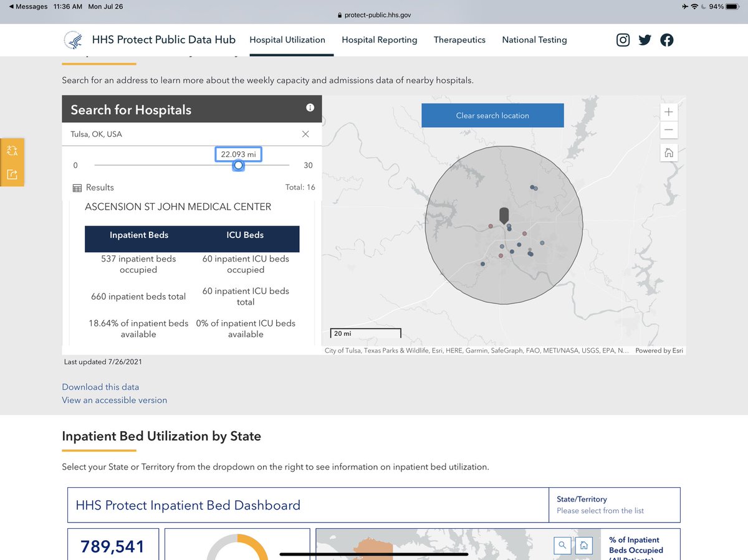Open the Hospital Utilization tab
Image resolution: width=748 pixels, height=560 pixels.
click(x=287, y=40)
